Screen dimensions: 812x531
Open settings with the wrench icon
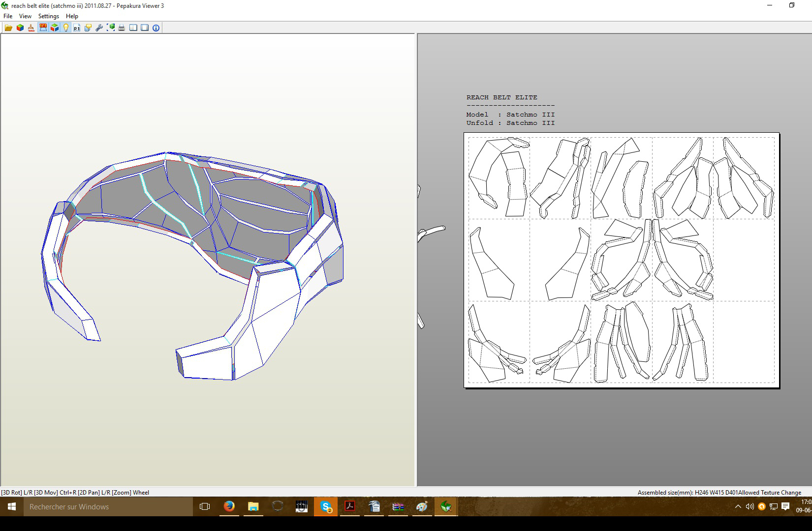tap(99, 28)
